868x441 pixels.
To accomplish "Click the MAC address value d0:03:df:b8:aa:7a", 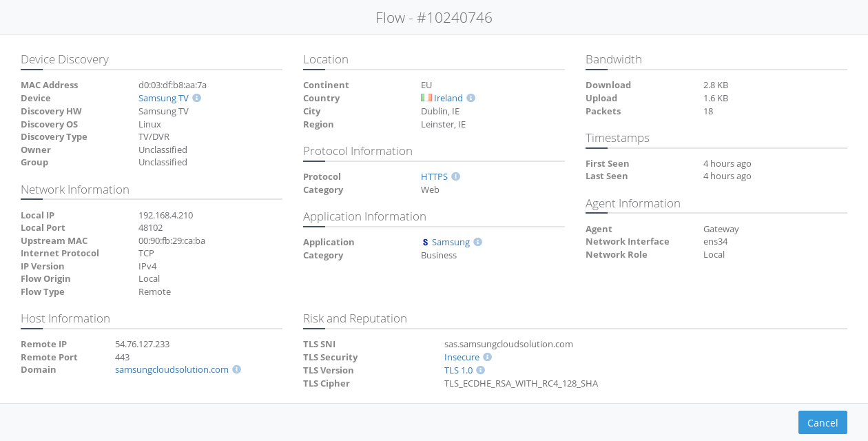I will pos(172,85).
